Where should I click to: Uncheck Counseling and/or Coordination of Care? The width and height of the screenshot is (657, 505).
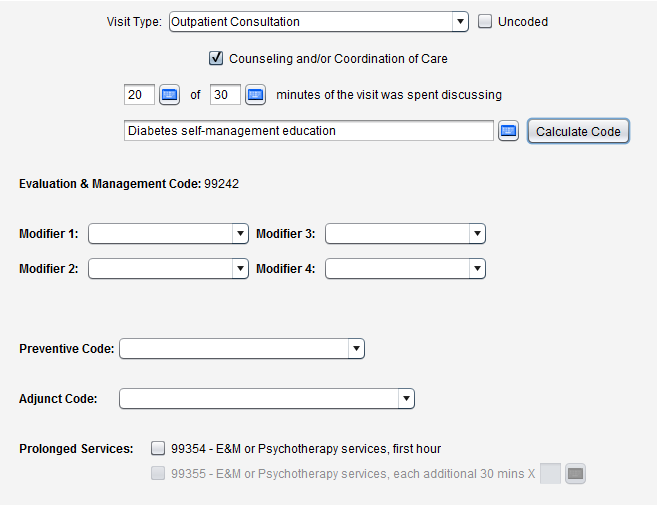click(x=216, y=58)
